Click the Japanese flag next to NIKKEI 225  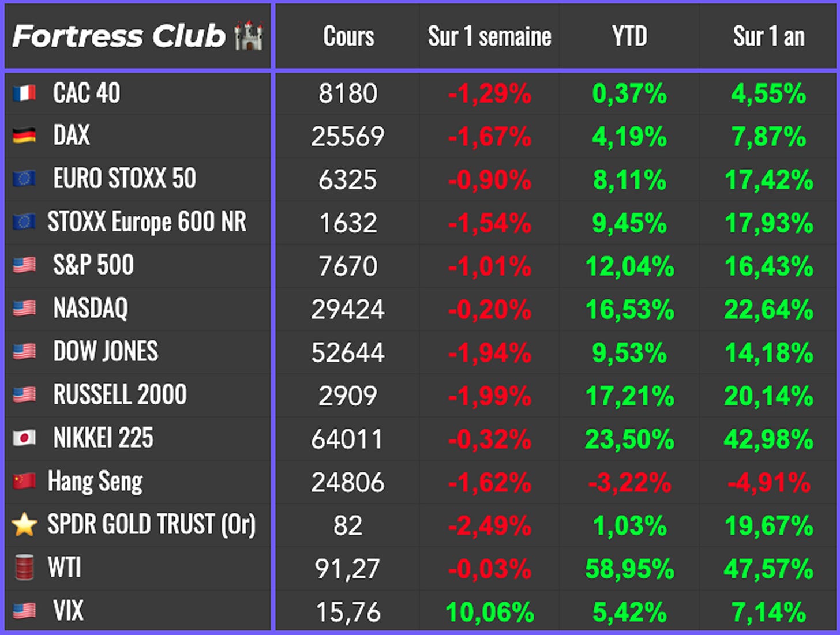tap(24, 438)
